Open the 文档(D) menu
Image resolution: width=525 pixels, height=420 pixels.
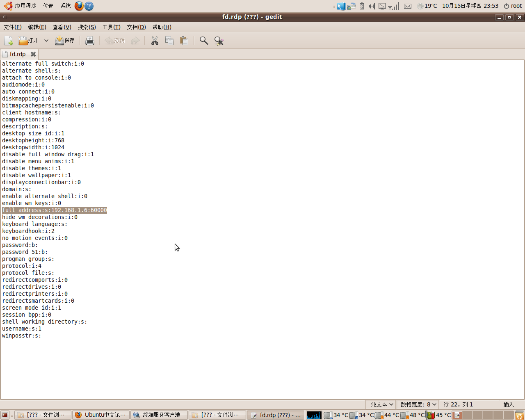137,27
